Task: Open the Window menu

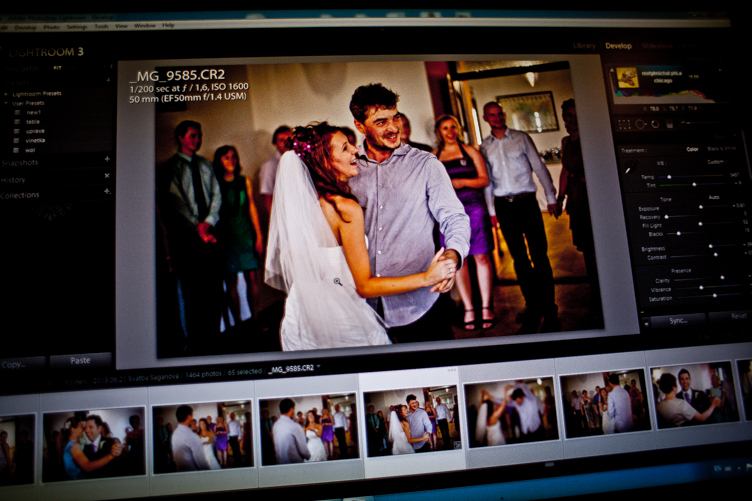Action: [145, 26]
